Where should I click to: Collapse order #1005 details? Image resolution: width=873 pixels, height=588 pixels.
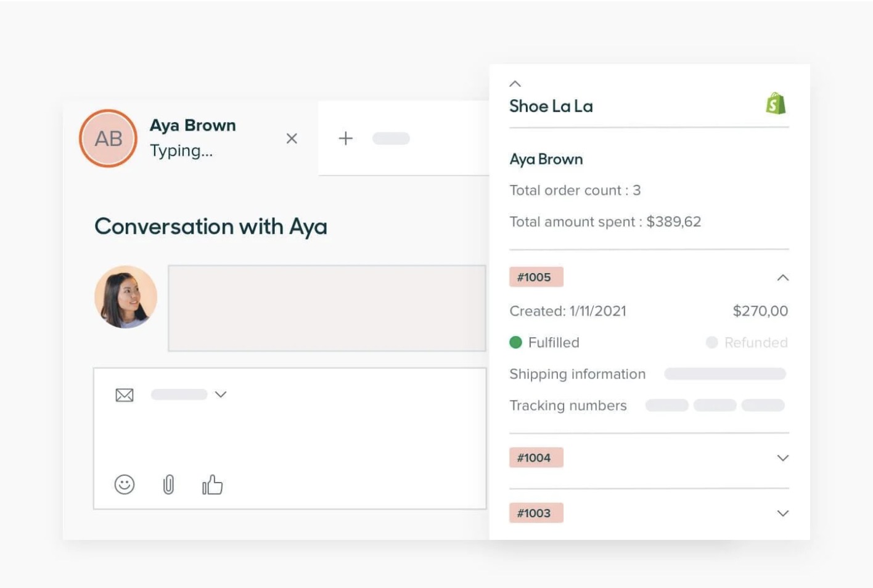(782, 278)
